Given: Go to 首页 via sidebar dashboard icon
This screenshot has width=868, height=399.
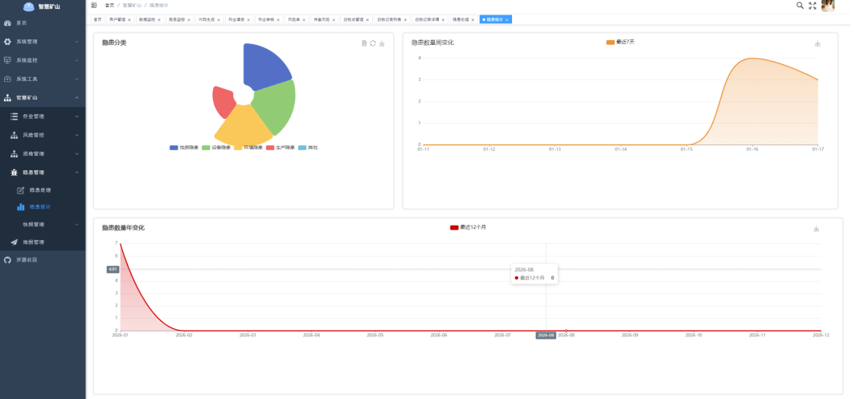Looking at the screenshot, I should [7, 23].
